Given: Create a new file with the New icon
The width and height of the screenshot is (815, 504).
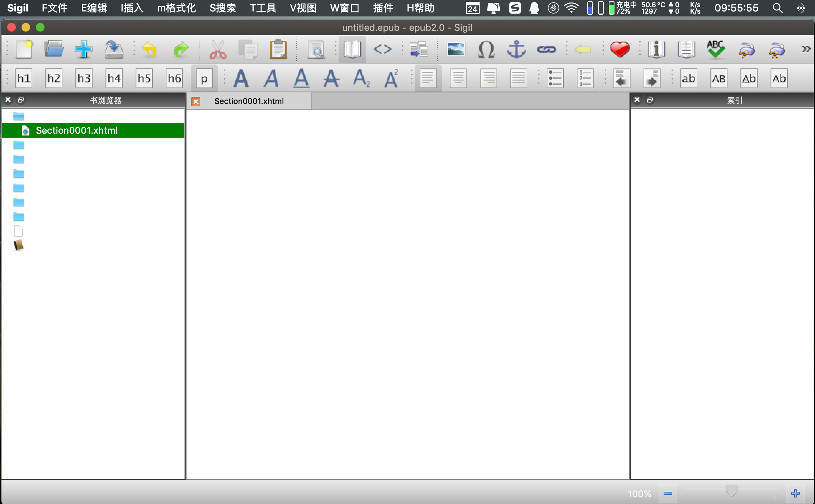Looking at the screenshot, I should [24, 49].
